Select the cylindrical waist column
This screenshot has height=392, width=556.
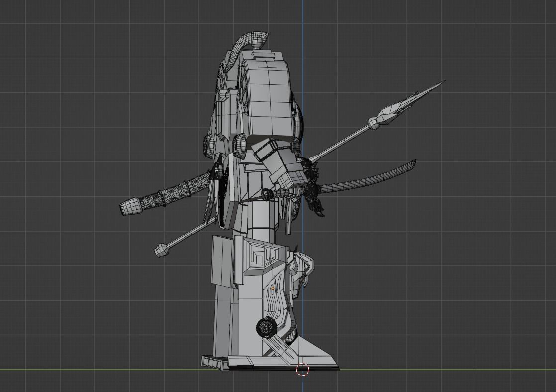(262, 221)
